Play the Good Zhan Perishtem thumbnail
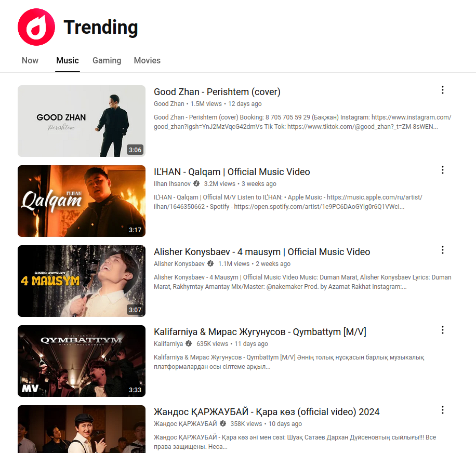The image size is (476, 453). point(82,121)
